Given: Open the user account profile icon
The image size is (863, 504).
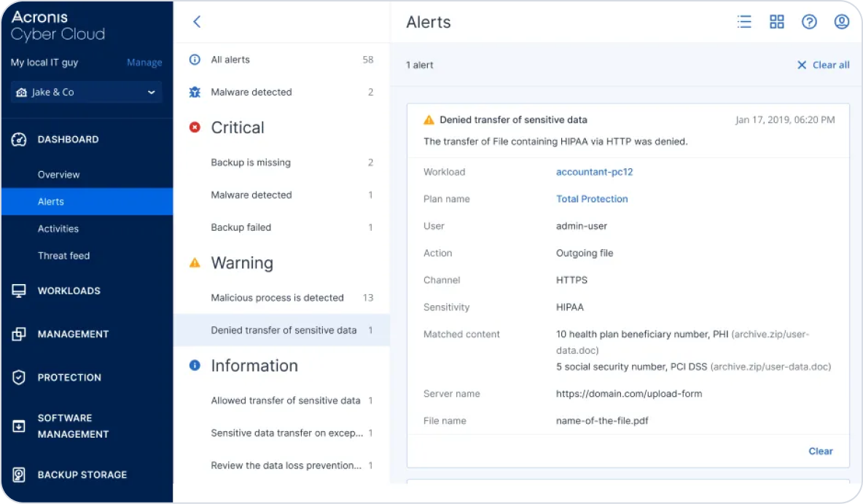Looking at the screenshot, I should (x=842, y=22).
